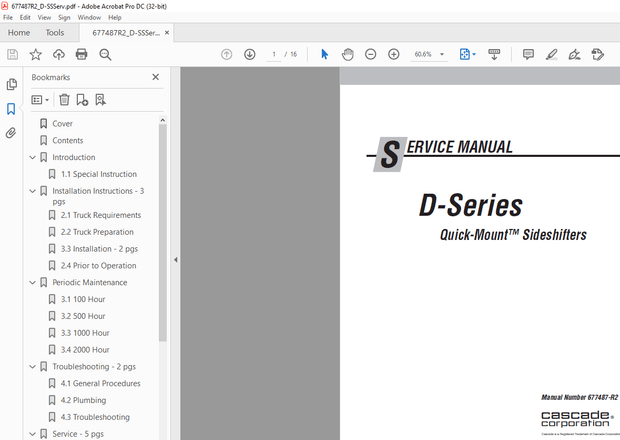Image resolution: width=620 pixels, height=440 pixels.
Task: Open 2.4 Prior to Operation bookmark
Action: click(x=98, y=266)
